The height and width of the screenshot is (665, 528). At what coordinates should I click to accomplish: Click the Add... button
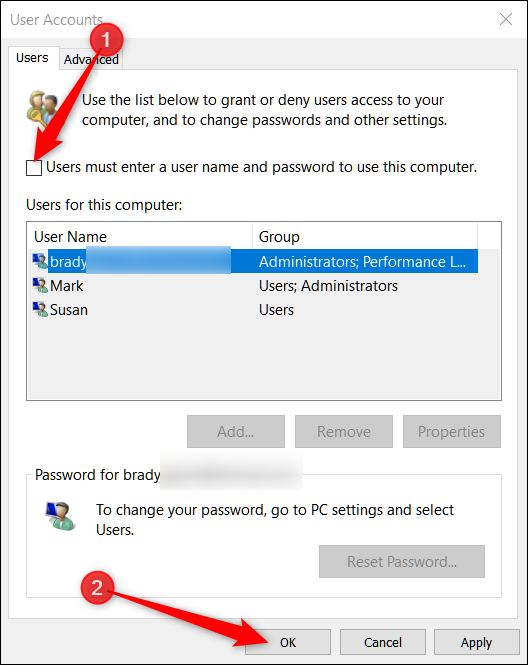236,431
